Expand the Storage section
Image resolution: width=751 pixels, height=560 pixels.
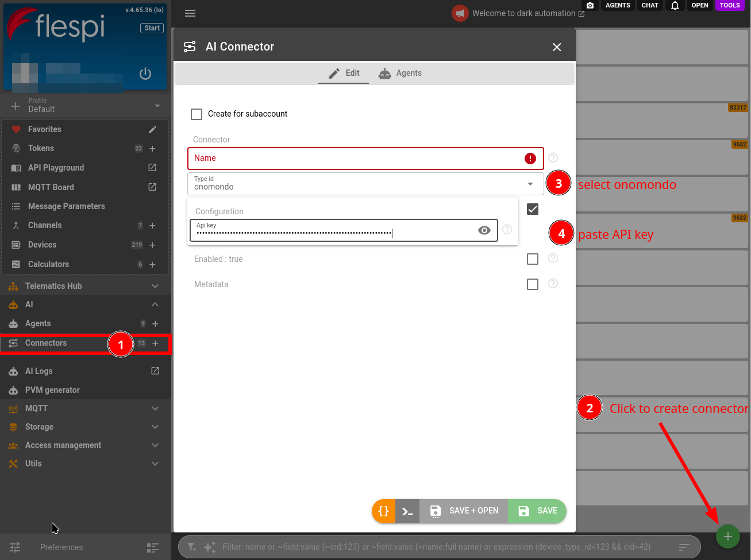click(x=155, y=427)
